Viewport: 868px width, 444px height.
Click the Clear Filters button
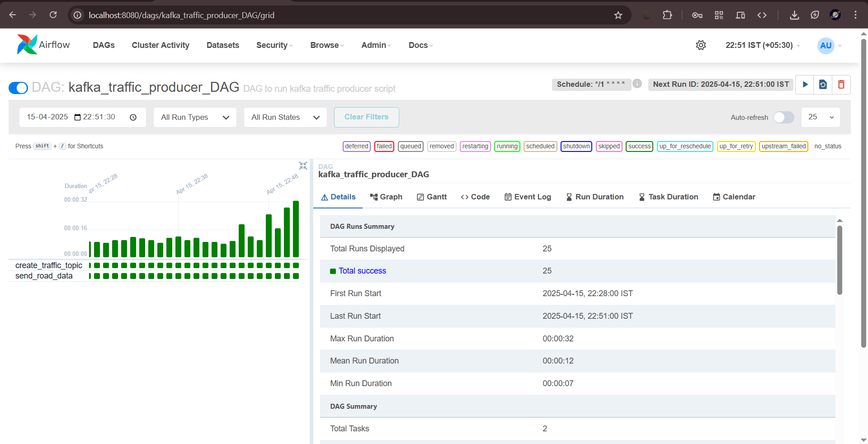pyautogui.click(x=366, y=117)
